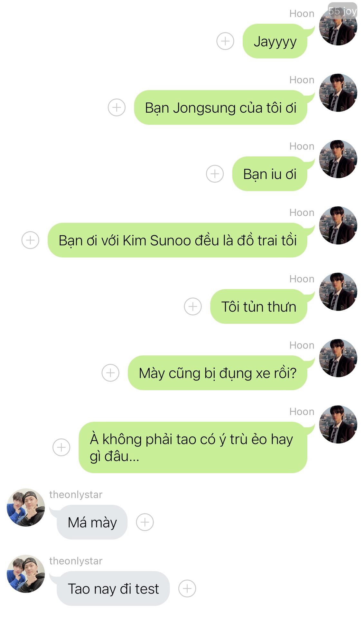Tap the plus icon beside 'Jayyyy' message
364x618 pixels.
[x=225, y=41]
